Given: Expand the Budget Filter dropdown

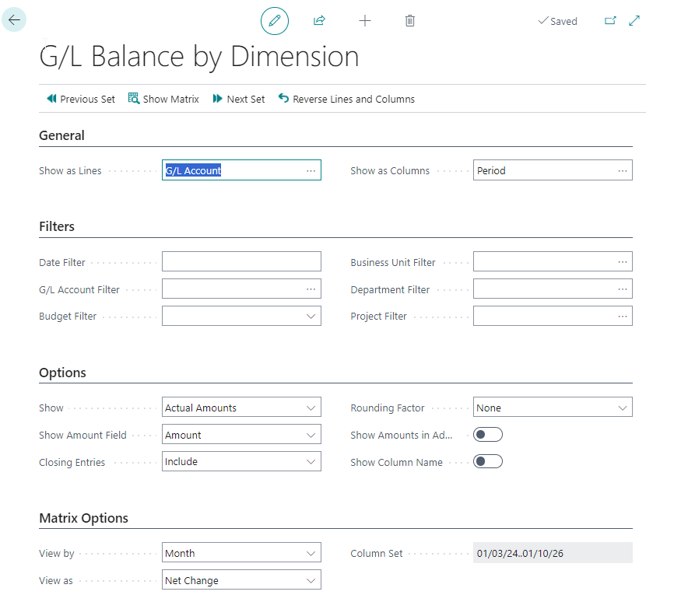Looking at the screenshot, I should pyautogui.click(x=311, y=317).
